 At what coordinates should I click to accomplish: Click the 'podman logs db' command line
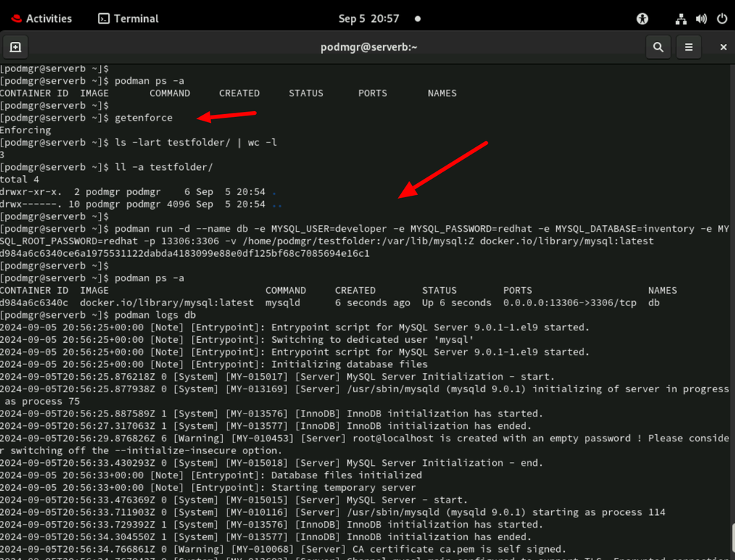(155, 315)
